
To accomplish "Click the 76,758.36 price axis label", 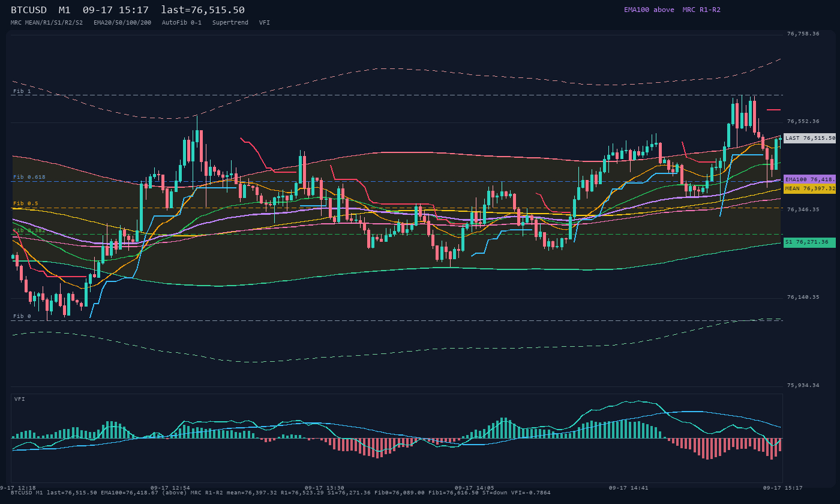I will click(x=803, y=34).
